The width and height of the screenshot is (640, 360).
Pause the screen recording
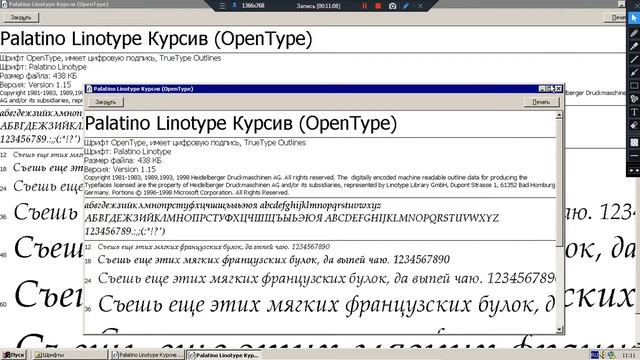coord(364,6)
